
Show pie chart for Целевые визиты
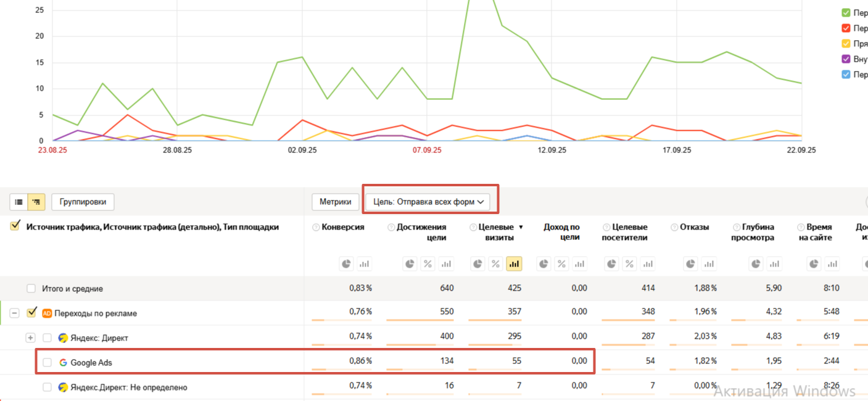pos(478,264)
